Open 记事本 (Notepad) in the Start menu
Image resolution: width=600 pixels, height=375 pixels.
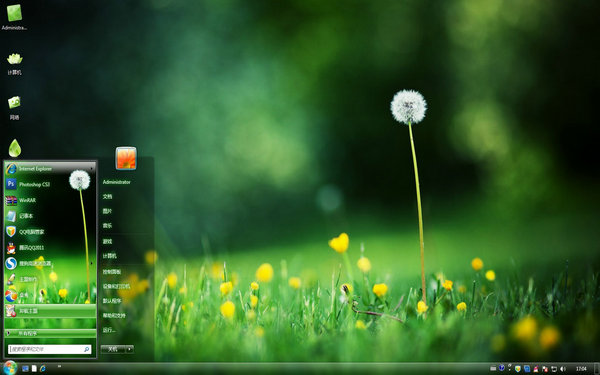click(x=50, y=216)
